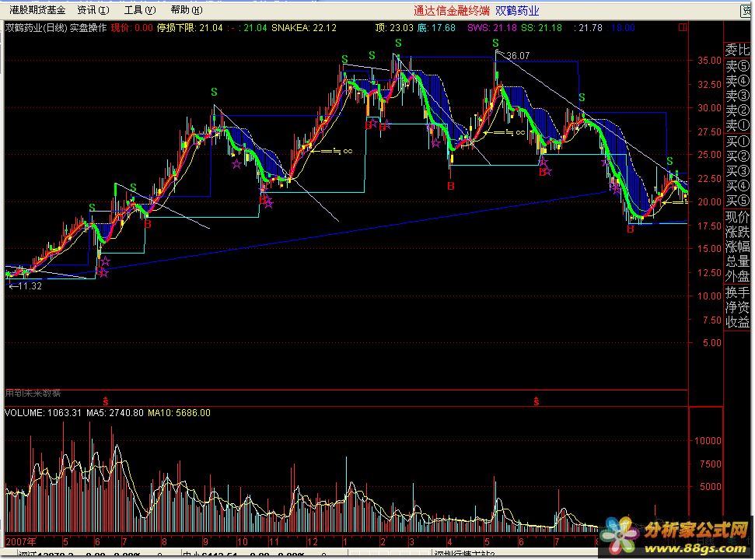This screenshot has width=755, height=560.
Task: Click the green S marker beside 36.07
Action: (495, 44)
